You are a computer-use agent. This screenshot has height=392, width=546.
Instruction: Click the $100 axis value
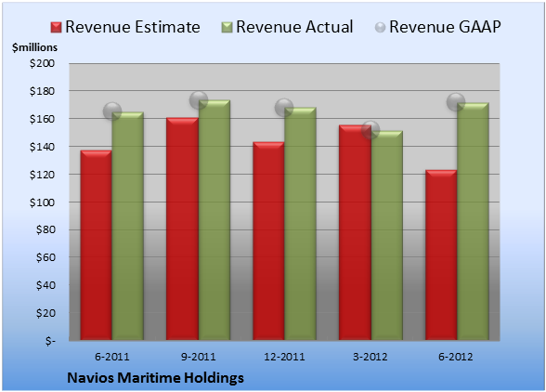pyautogui.click(x=42, y=203)
